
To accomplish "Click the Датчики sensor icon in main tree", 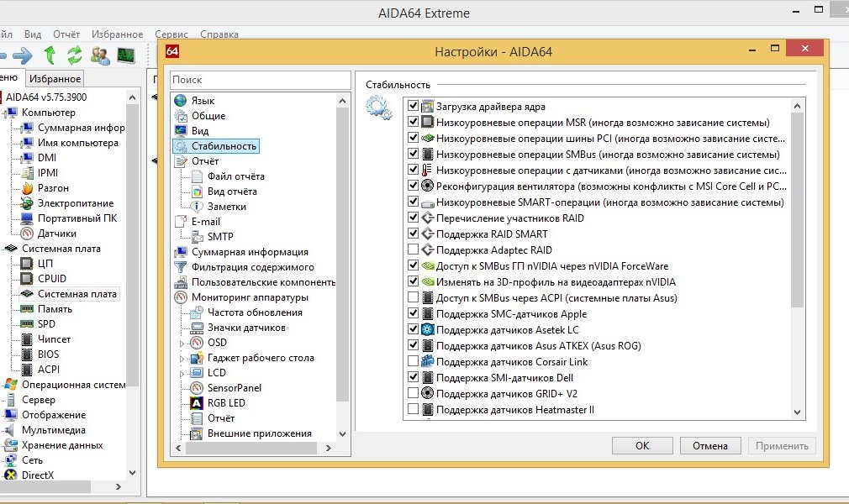I will coord(27,234).
